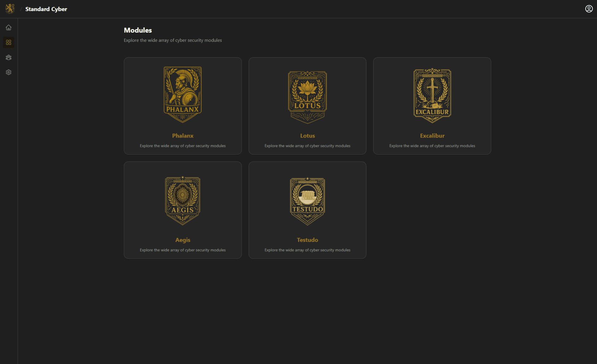The image size is (597, 364).
Task: Open the Lotus module card
Action: click(307, 105)
